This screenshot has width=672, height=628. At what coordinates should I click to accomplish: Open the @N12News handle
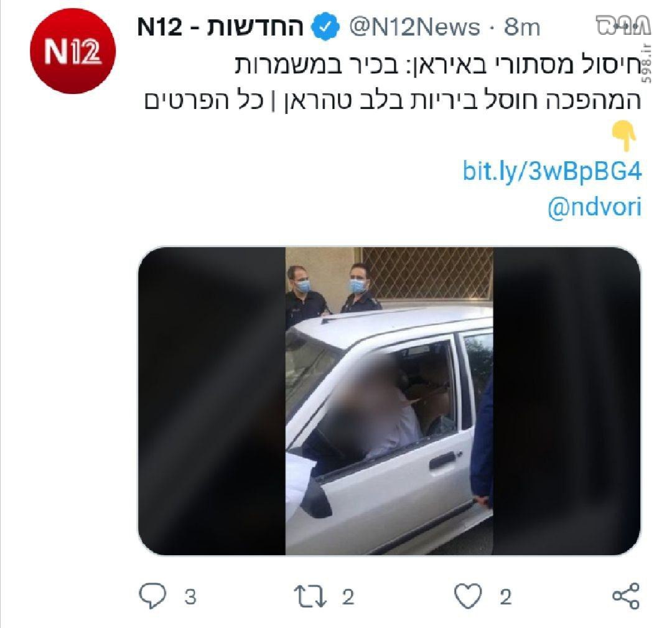415,27
